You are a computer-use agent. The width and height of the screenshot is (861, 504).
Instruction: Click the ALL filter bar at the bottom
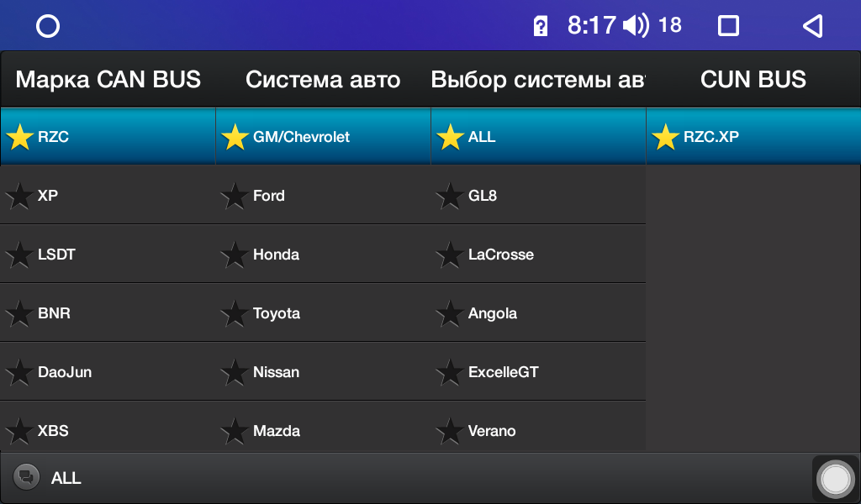pos(406,478)
